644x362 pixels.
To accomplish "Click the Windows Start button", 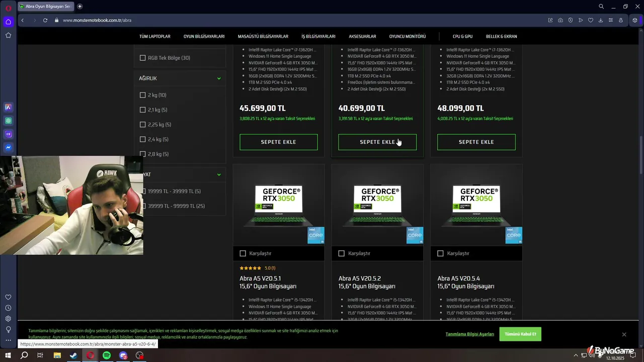I will [8, 355].
